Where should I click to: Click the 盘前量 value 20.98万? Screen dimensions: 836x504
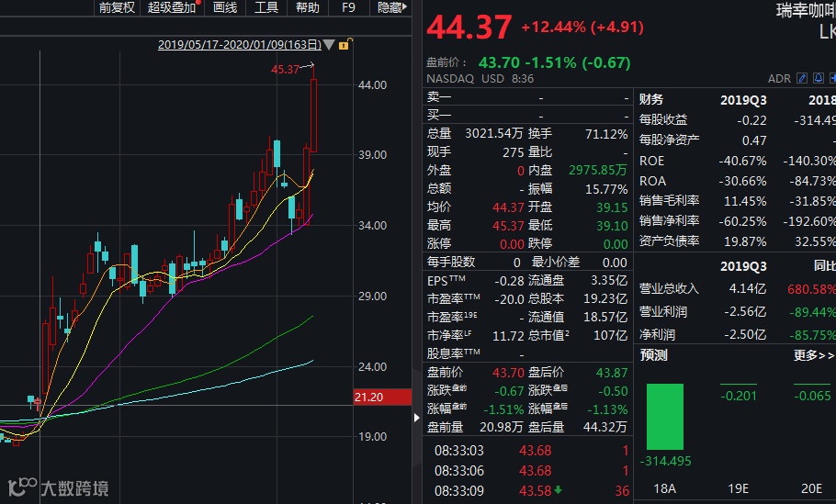coord(502,427)
